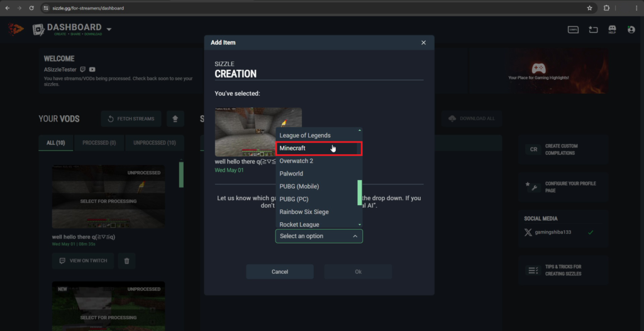Select Rainbow Six Siege from the list

(319, 212)
